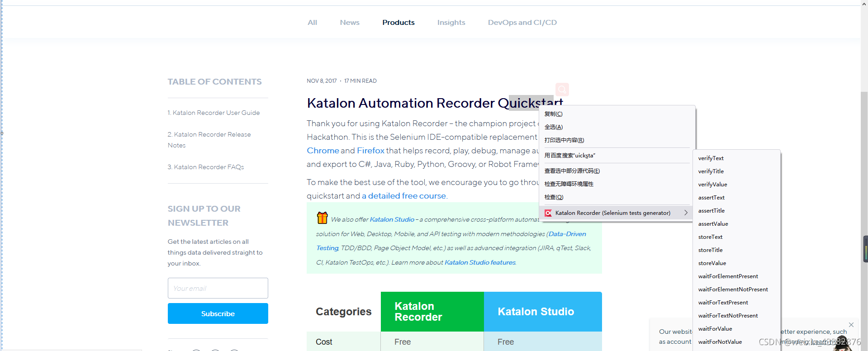Image resolution: width=868 pixels, height=351 pixels.
Task: Select the All category tab
Action: pos(312,22)
